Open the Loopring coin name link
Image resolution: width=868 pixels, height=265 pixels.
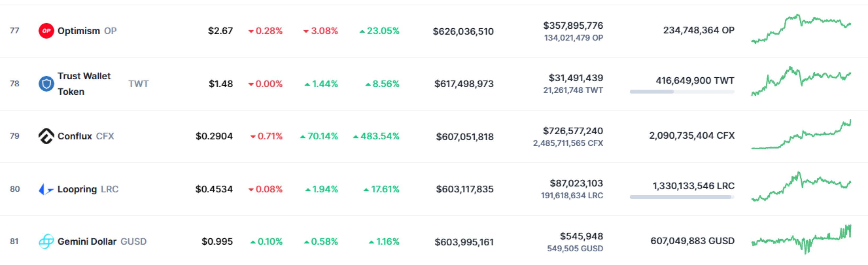(x=77, y=189)
